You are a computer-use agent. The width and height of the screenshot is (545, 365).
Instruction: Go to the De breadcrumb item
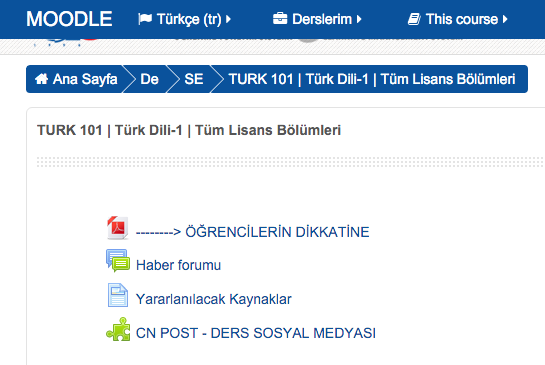coord(149,79)
